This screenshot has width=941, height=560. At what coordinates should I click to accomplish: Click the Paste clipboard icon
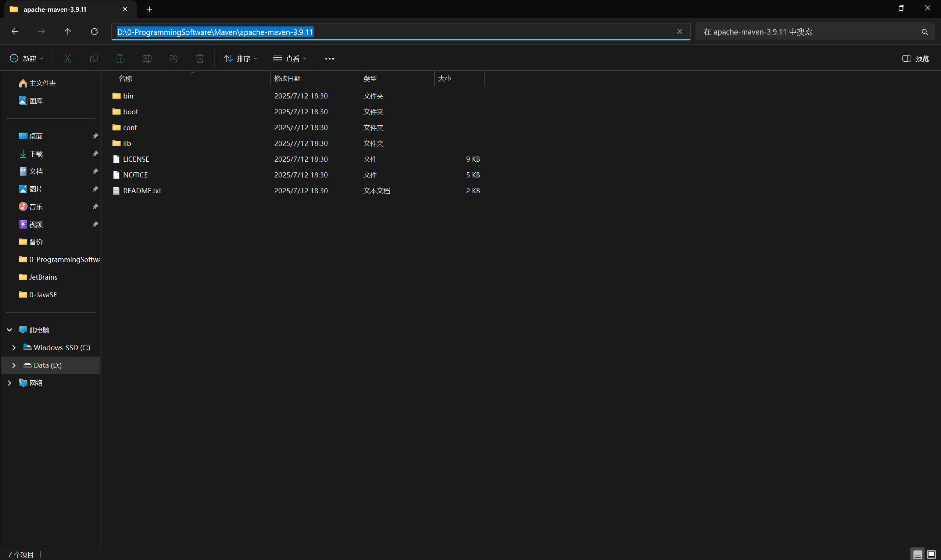point(121,58)
